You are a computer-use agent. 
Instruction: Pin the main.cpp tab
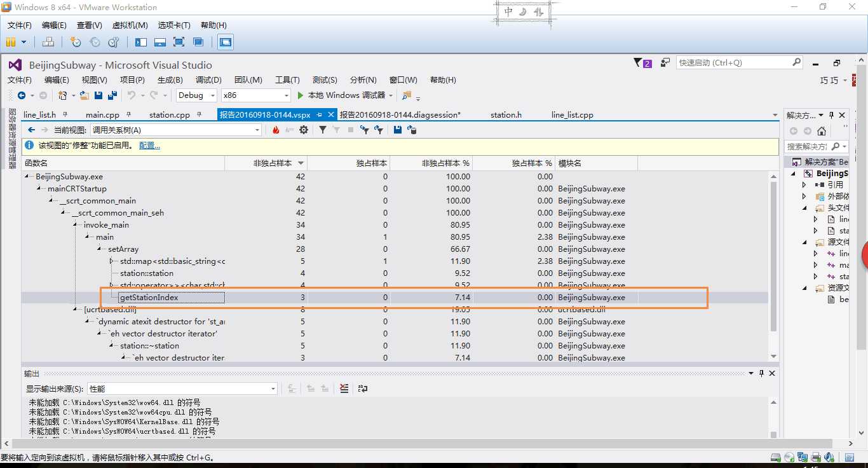pyautogui.click(x=129, y=114)
